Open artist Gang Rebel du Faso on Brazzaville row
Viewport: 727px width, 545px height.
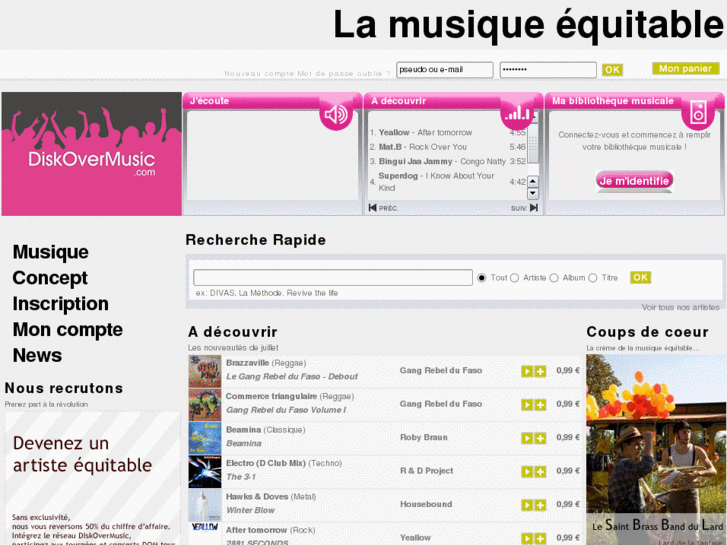click(440, 371)
